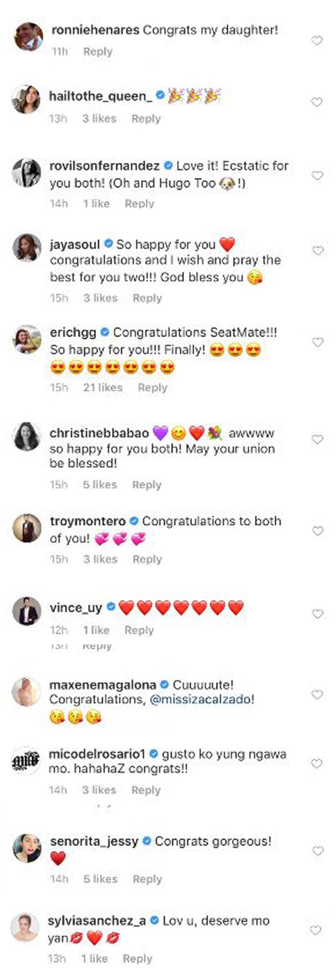Like ronniehenares' comment with the heart

pos(317,40)
